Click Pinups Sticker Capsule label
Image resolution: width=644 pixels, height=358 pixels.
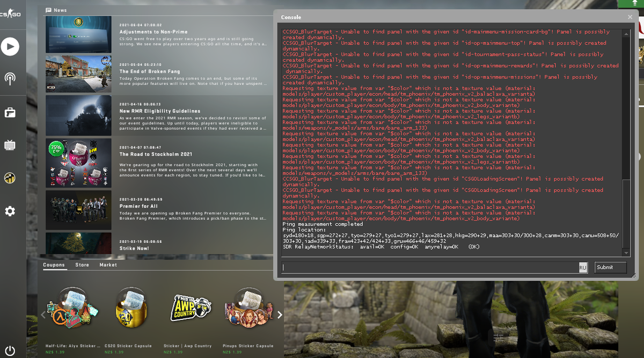(x=248, y=346)
